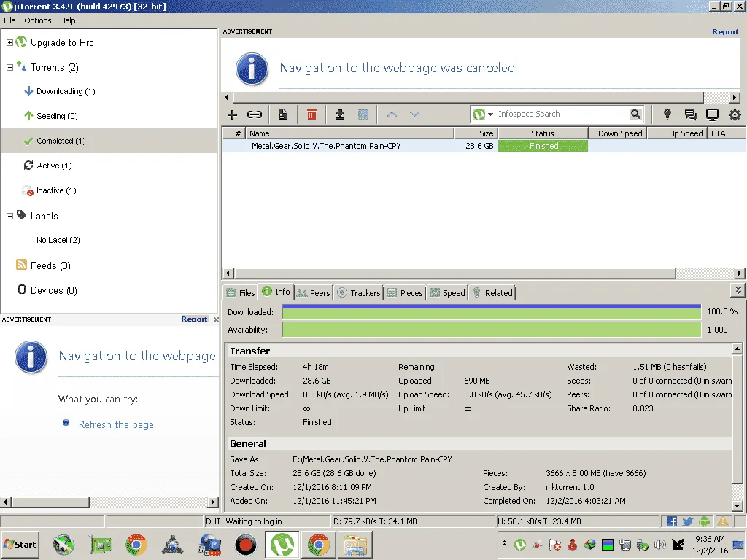
Task: Click Refresh the page link
Action: (x=117, y=425)
